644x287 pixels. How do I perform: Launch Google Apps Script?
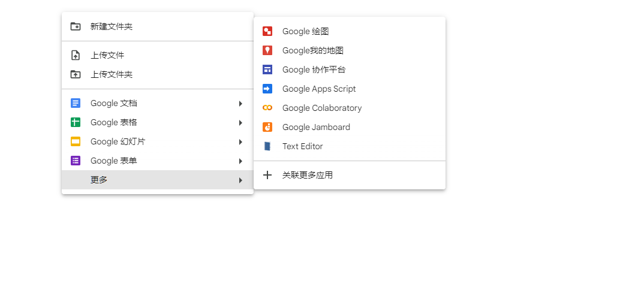tap(350, 89)
